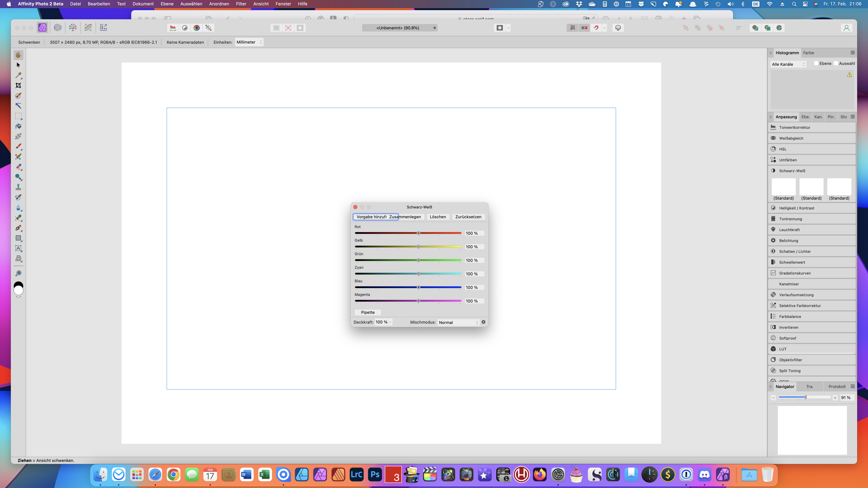Select the Zoom tool in the toolbox

coord(18,273)
